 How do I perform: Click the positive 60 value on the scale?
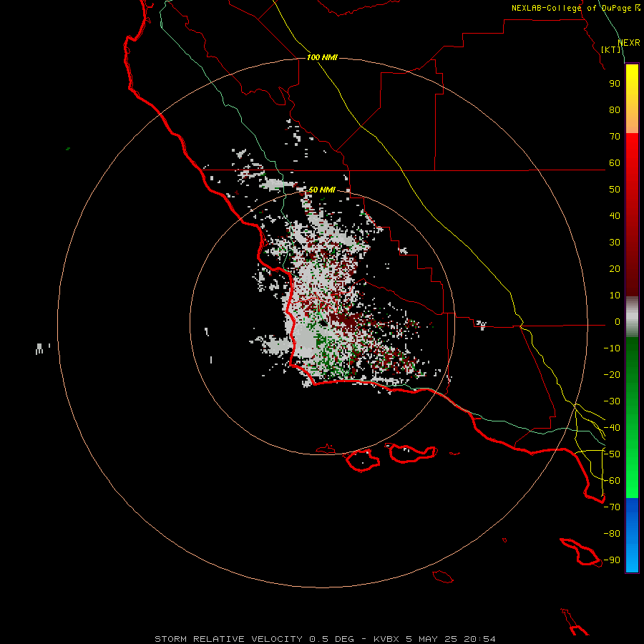coord(615,163)
